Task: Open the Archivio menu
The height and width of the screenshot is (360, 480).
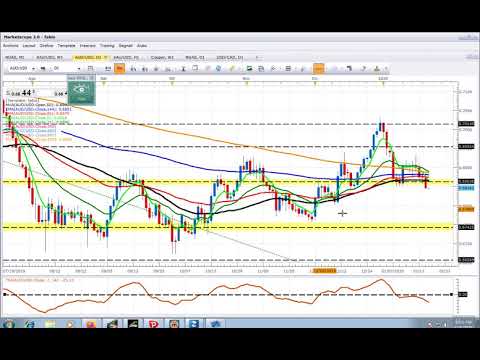Action: pyautogui.click(x=11, y=46)
